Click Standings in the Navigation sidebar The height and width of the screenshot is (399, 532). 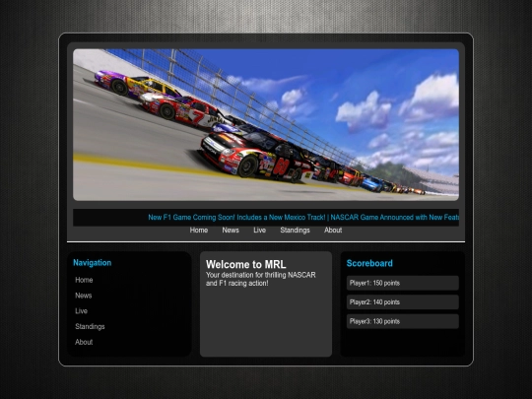90,327
